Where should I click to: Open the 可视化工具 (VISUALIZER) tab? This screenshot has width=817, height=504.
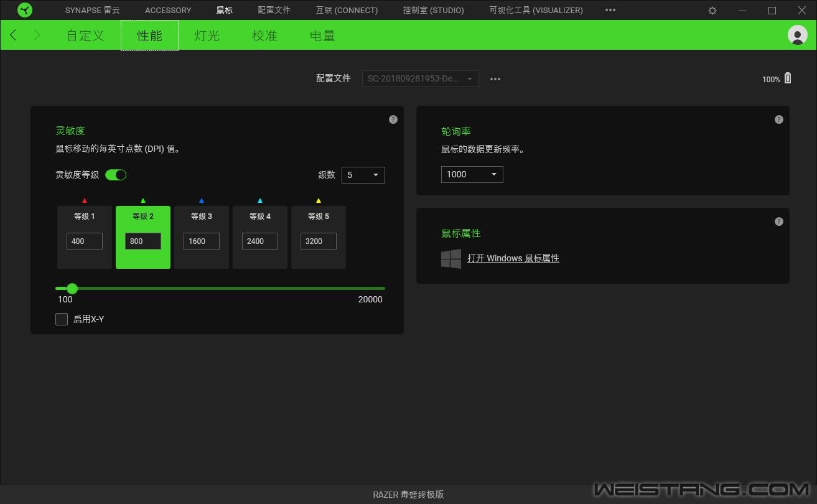pyautogui.click(x=536, y=10)
